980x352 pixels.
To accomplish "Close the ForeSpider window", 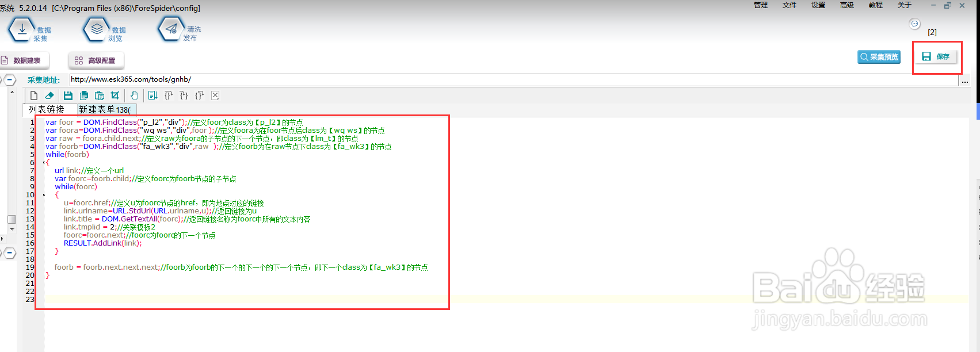I will pyautogui.click(x=962, y=5).
